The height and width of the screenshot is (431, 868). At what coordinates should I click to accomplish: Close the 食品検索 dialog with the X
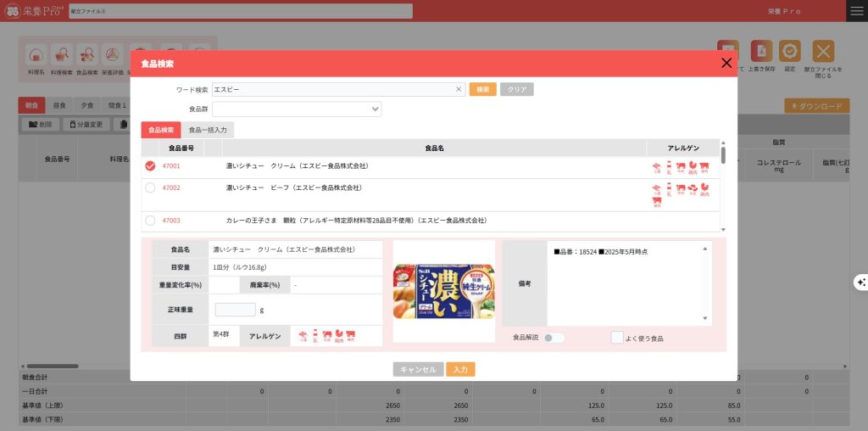(x=726, y=63)
